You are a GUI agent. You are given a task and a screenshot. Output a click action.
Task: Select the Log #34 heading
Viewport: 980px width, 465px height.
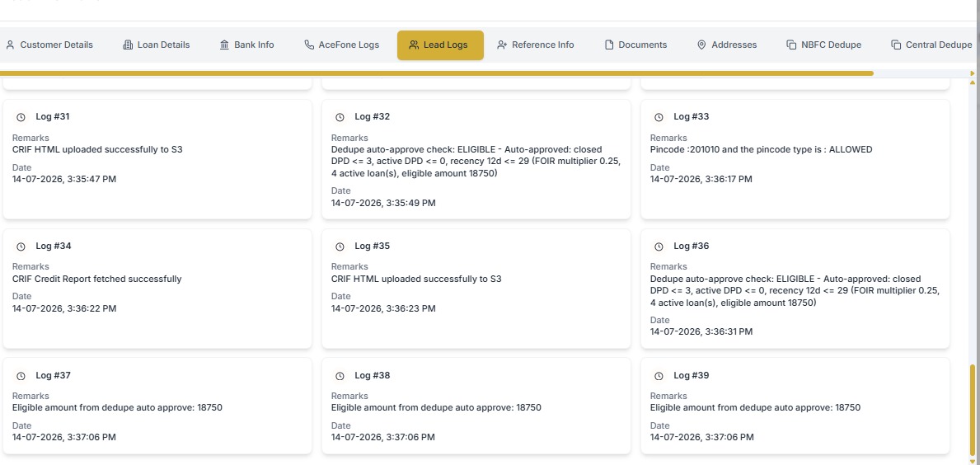(53, 247)
